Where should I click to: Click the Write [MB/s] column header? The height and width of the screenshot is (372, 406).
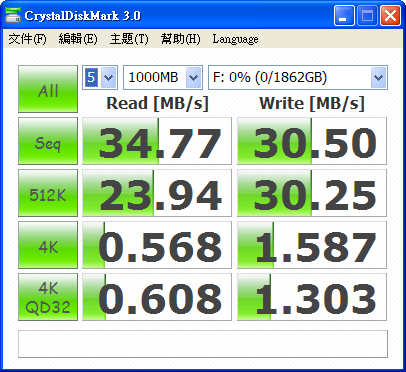click(312, 103)
